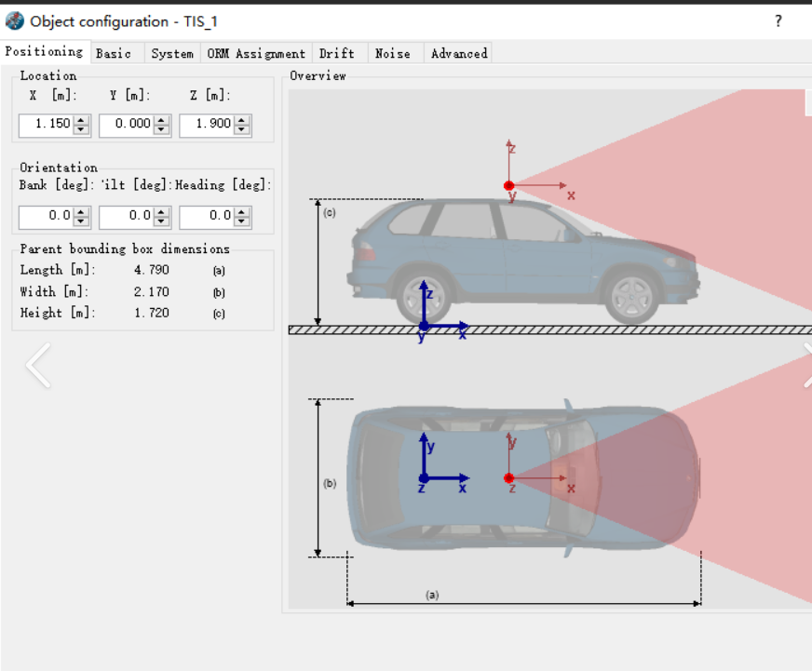Click the Overview panel label
The width and height of the screenshot is (812, 671).
(x=318, y=76)
